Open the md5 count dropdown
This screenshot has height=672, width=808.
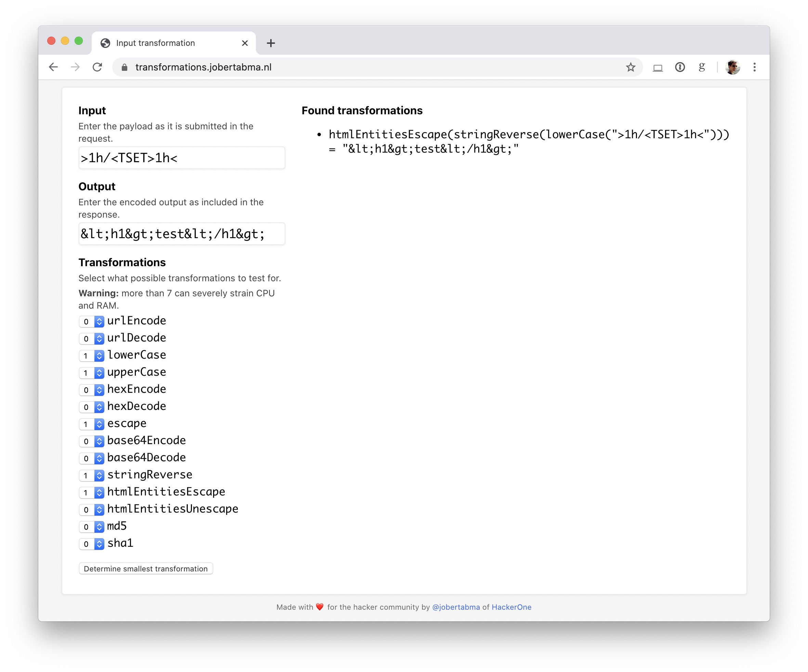tap(92, 527)
